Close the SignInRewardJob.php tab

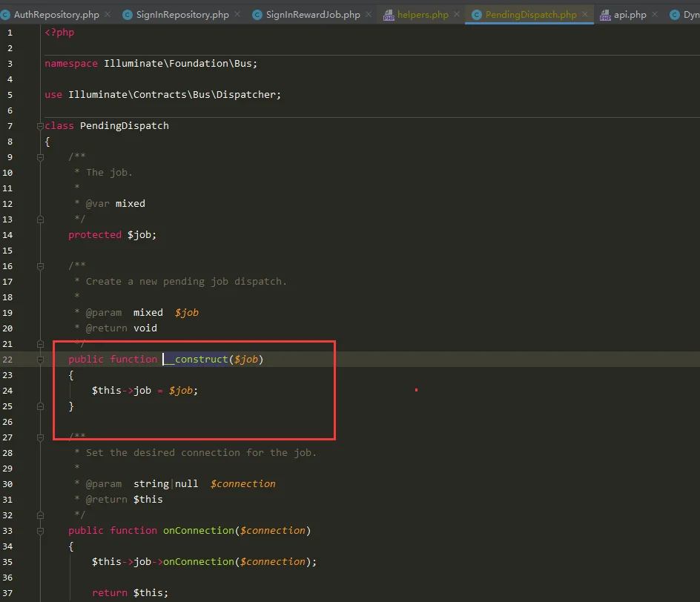tap(368, 15)
